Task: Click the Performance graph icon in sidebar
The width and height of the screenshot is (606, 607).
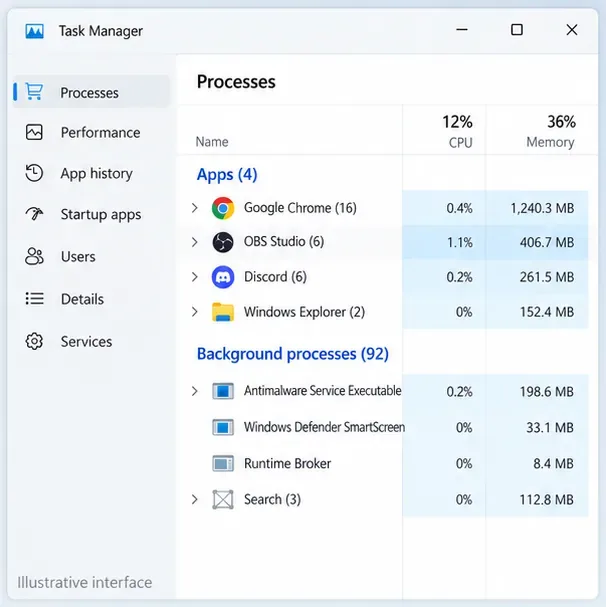Action: (34, 132)
